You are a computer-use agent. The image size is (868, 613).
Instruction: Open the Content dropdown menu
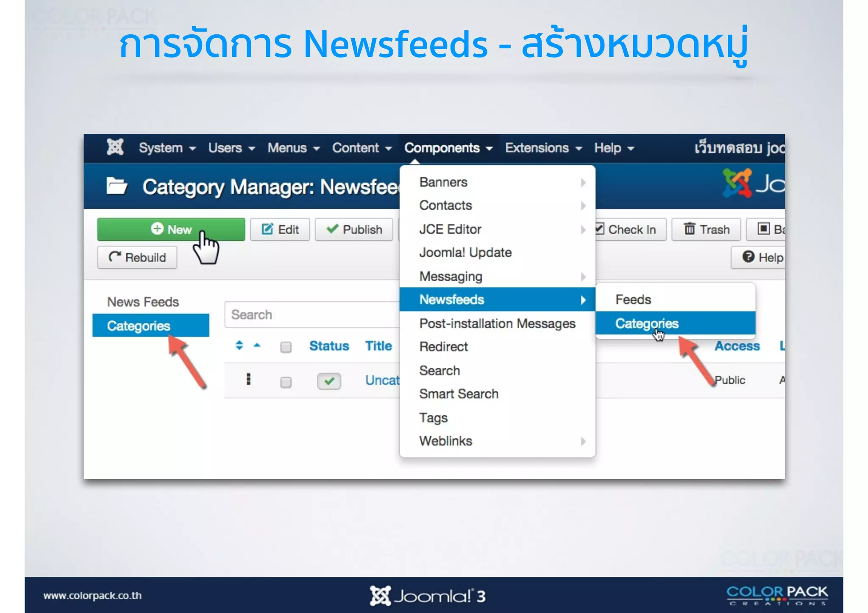[362, 148]
